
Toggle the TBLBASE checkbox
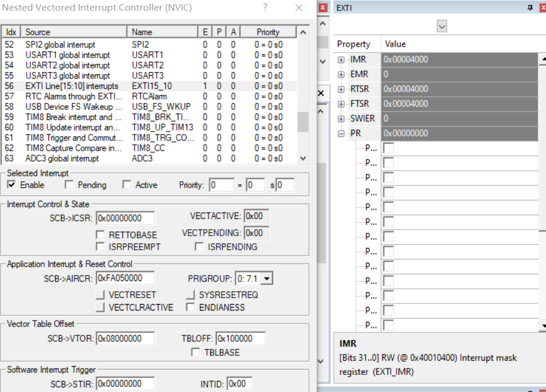[196, 352]
